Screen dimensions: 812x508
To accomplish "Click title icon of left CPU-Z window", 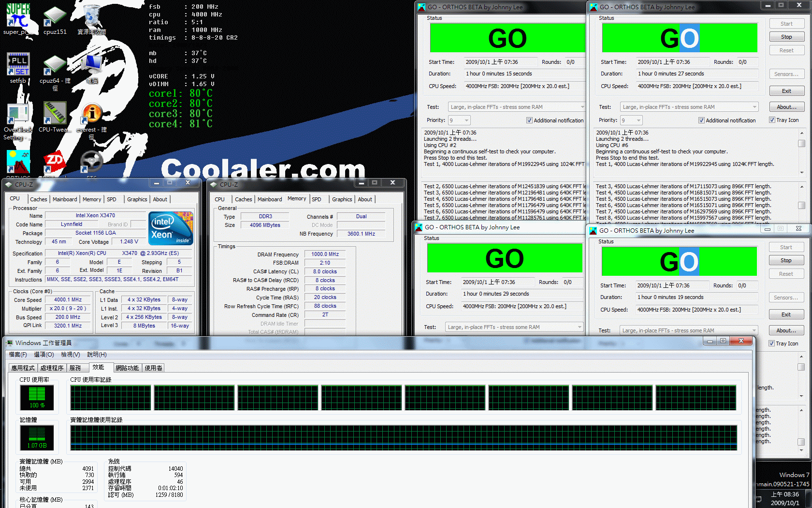I will coord(8,184).
